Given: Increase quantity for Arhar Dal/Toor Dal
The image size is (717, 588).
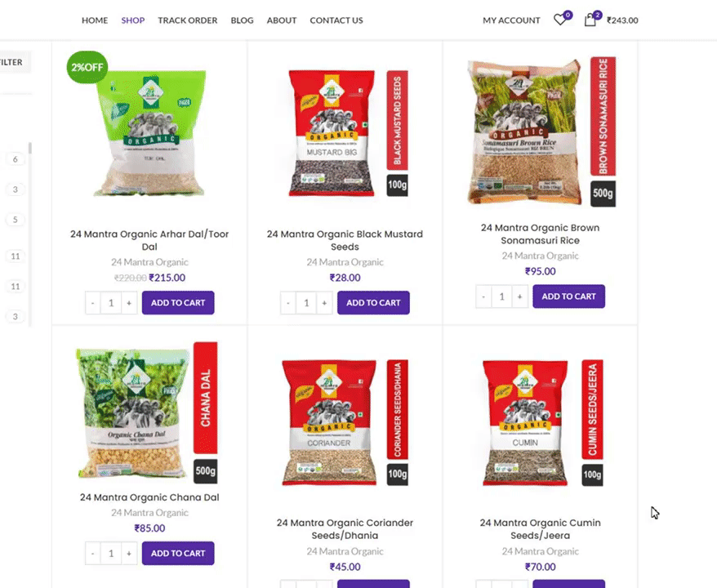Looking at the screenshot, I should tap(129, 303).
